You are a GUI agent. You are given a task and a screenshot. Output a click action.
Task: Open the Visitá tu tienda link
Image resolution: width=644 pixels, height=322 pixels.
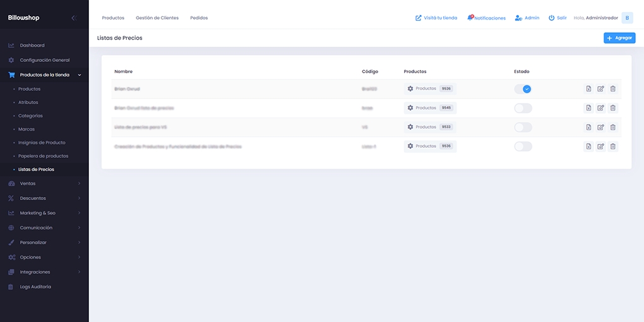[x=436, y=18]
